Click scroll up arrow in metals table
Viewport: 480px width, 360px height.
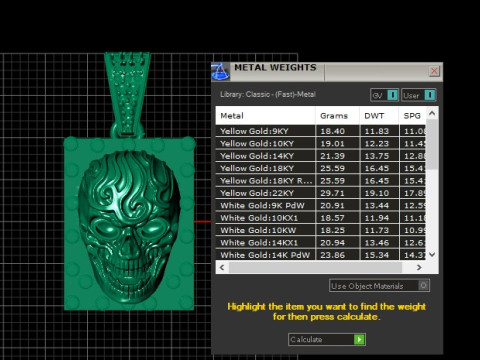tap(432, 114)
